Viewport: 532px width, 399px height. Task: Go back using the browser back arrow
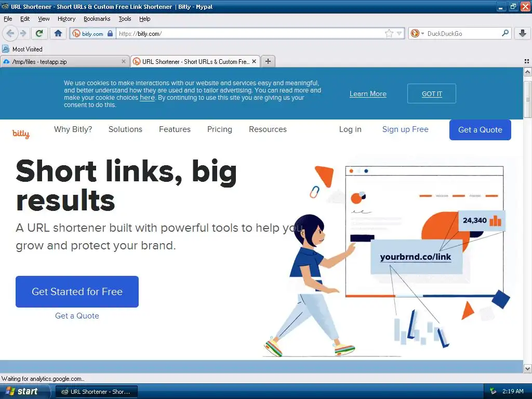(x=10, y=33)
